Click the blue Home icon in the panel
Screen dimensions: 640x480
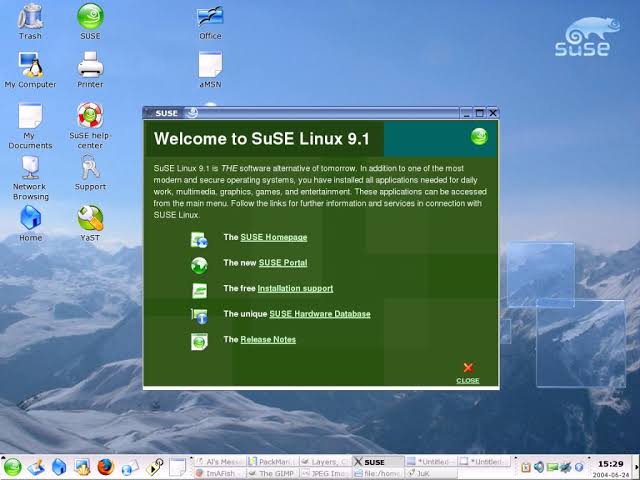59,467
